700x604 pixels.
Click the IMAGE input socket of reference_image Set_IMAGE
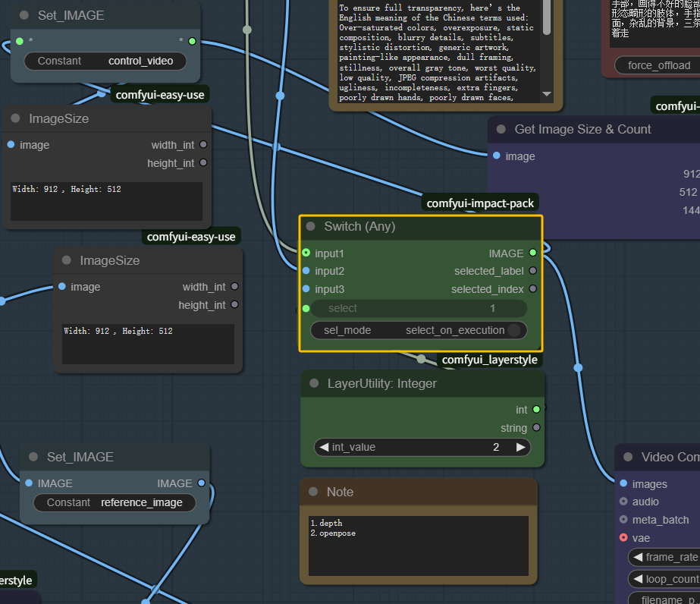29,483
